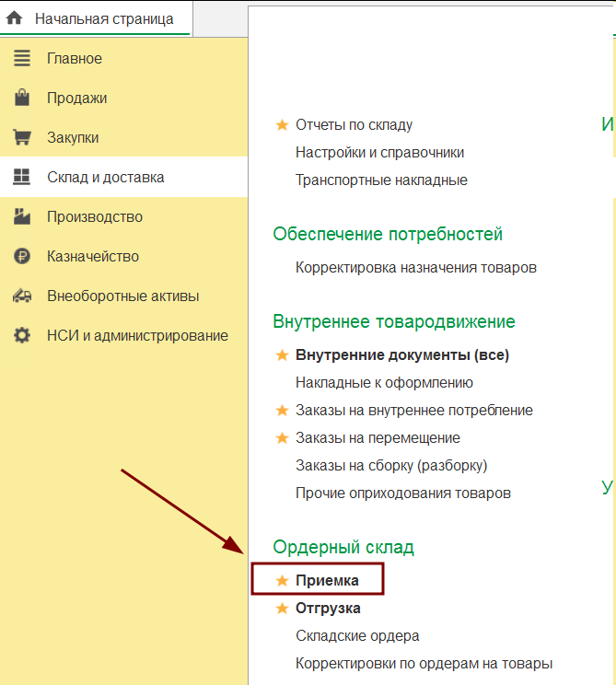Viewport: 616px width, 685px height.
Task: Click the Ордерный склад heading
Action: pos(343,547)
